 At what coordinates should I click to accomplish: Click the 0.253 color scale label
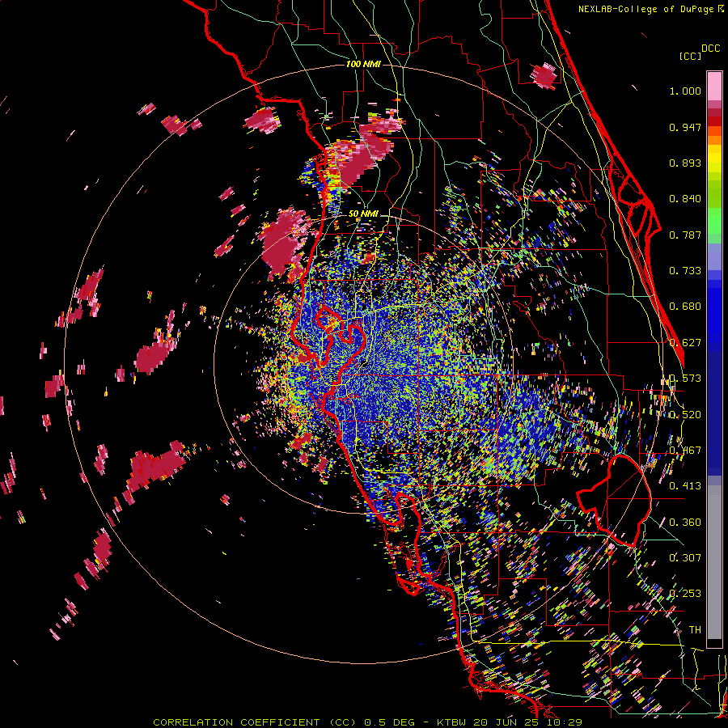685,594
